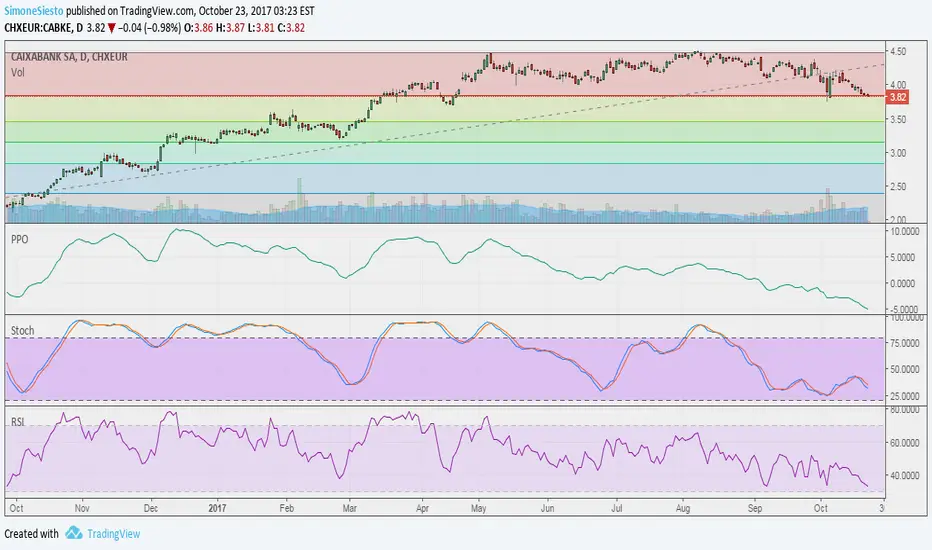Click the Sep date label on time axis

(x=755, y=508)
